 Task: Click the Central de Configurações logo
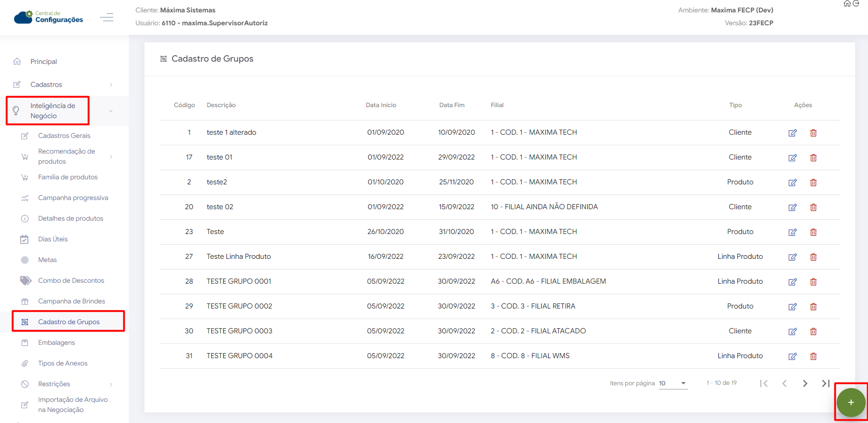[49, 17]
